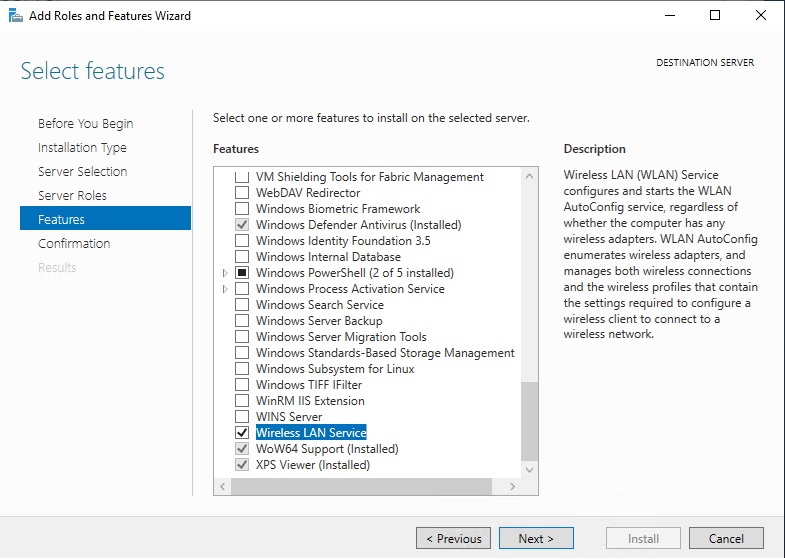Click the features list scroll down arrow
This screenshot has width=785, height=560.
(x=529, y=470)
